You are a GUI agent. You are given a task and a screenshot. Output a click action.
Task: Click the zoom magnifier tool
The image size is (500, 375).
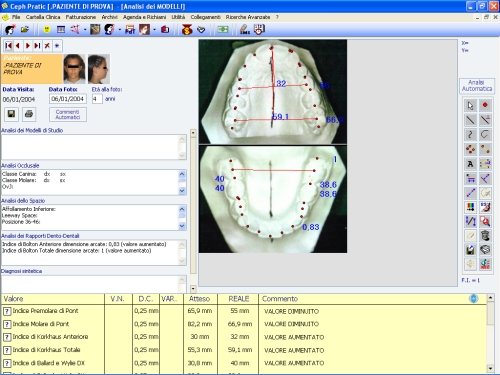pos(485,221)
